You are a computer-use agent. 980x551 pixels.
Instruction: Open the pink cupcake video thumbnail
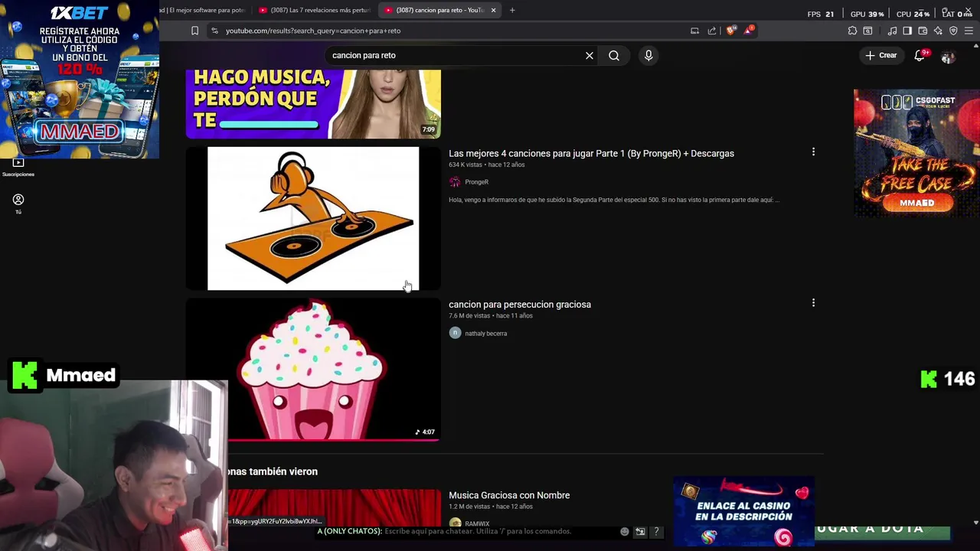point(313,370)
